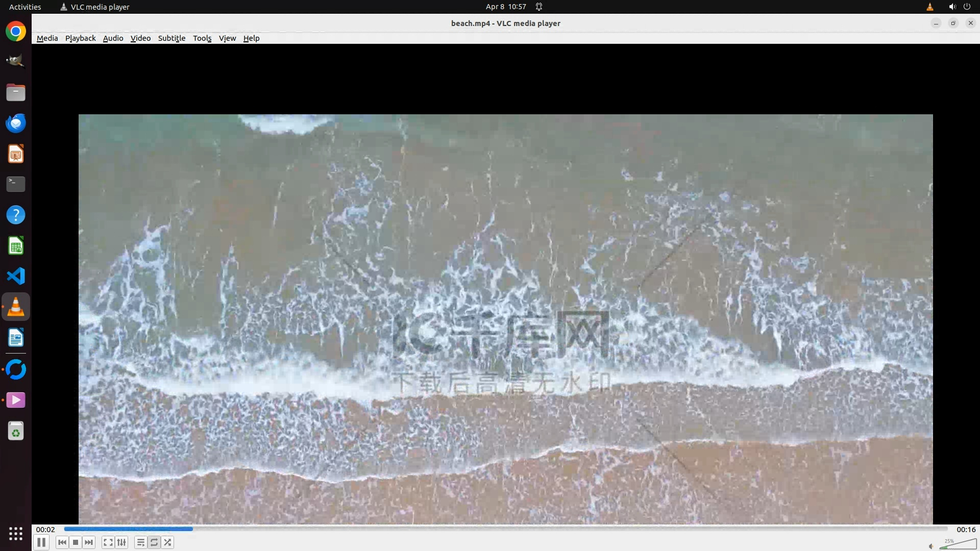Click remaining time label 00:16
This screenshot has width=980, height=551.
coord(966,530)
